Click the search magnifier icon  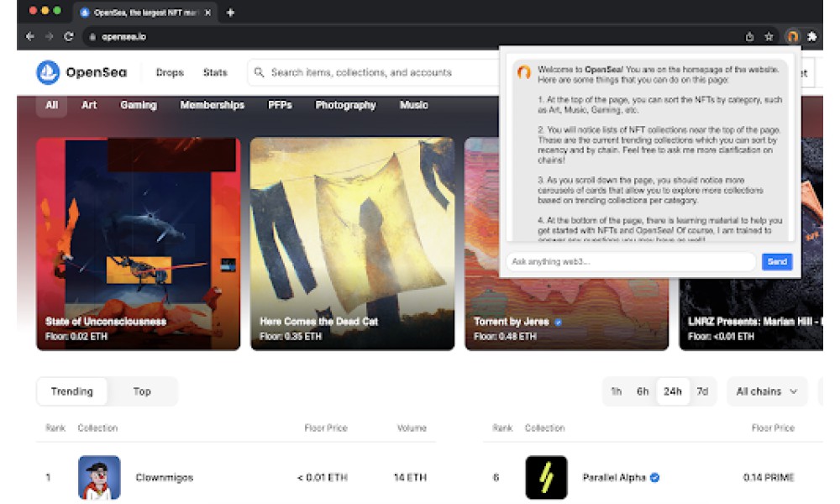point(260,72)
